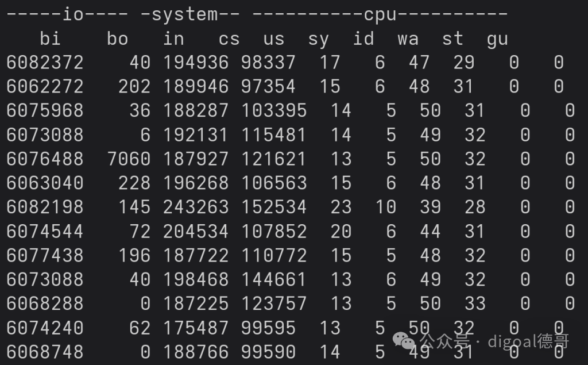The image size is (588, 365).
Task: Select bi value 6068288
Action: click(45, 303)
